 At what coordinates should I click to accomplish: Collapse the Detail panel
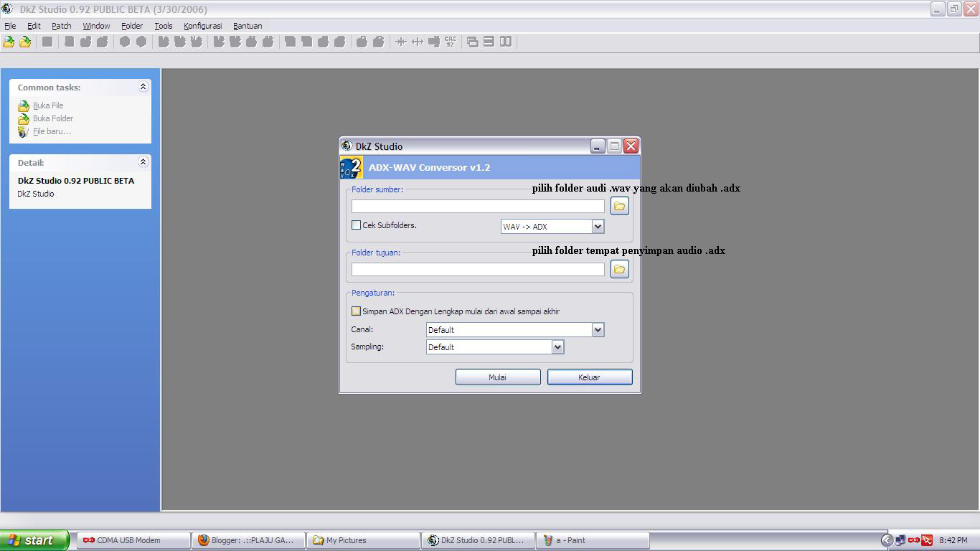pyautogui.click(x=143, y=162)
